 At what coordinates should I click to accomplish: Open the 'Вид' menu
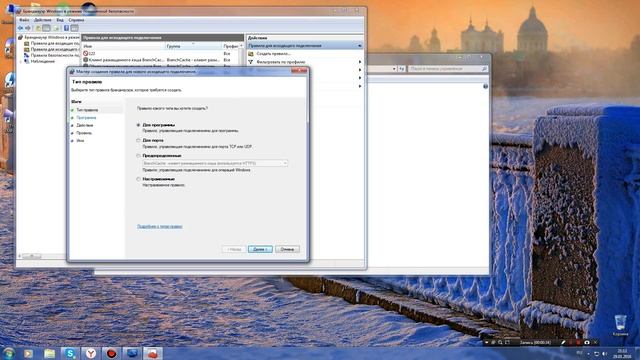pos(60,20)
